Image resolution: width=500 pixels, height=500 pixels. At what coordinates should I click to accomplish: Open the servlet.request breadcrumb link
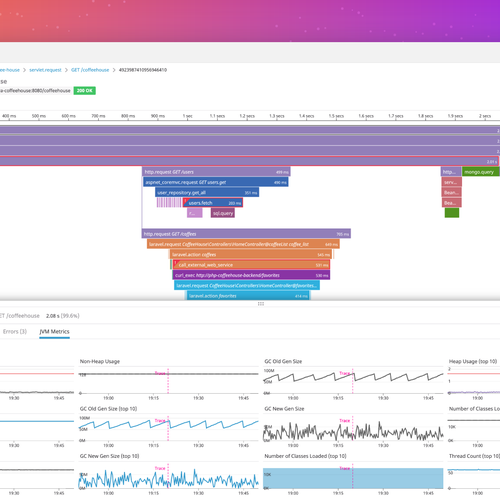[x=45, y=70]
